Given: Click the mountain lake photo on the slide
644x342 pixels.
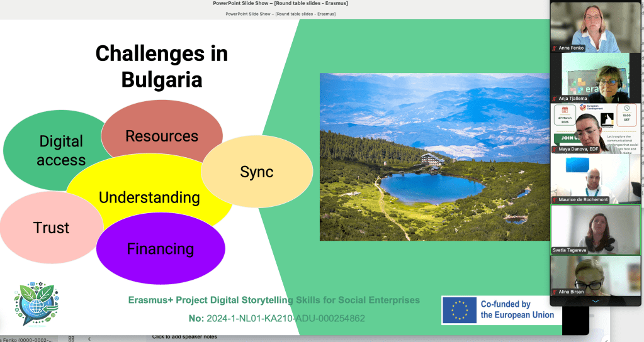Looking at the screenshot, I should click(434, 157).
